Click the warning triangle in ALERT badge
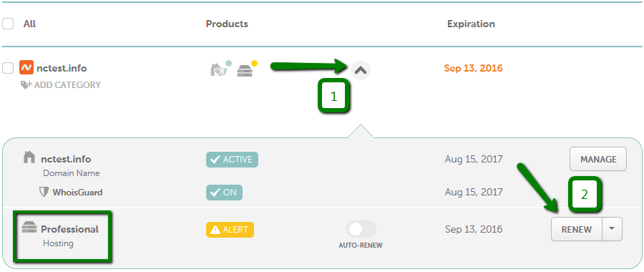This screenshot has width=644, height=272. (215, 230)
